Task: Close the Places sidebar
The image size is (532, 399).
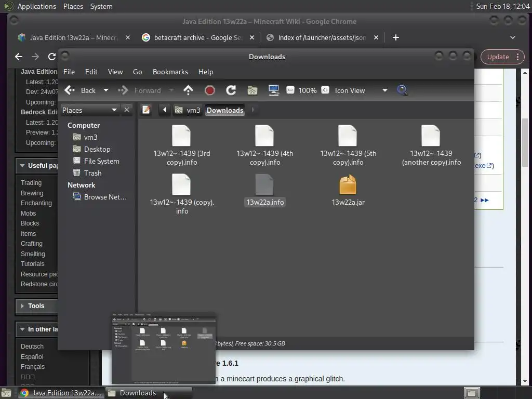Action: coord(127,110)
